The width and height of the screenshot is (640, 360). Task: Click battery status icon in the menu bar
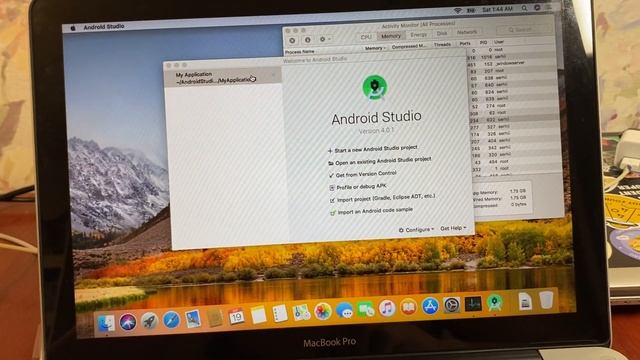point(471,10)
